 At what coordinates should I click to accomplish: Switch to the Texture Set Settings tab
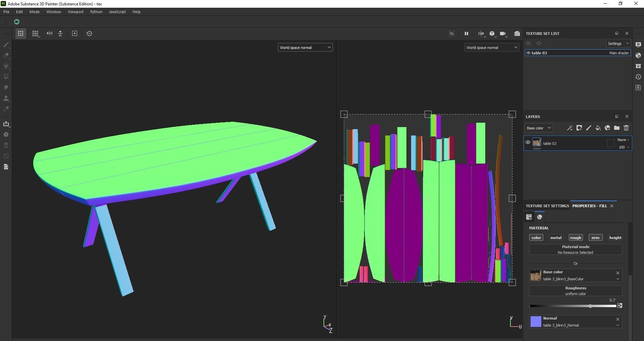coord(547,206)
